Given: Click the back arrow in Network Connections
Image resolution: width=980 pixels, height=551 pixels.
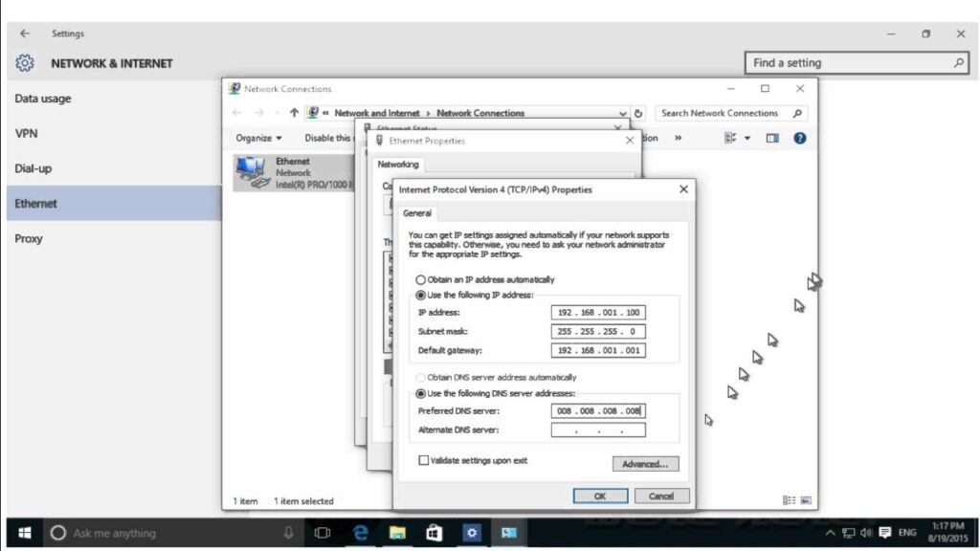Looking at the screenshot, I should 237,113.
